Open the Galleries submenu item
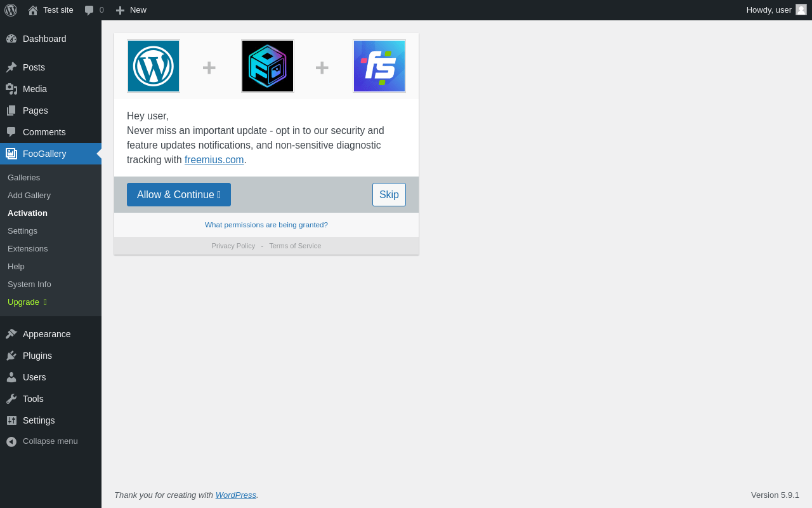This screenshot has width=812, height=508. pyautogui.click(x=51, y=177)
